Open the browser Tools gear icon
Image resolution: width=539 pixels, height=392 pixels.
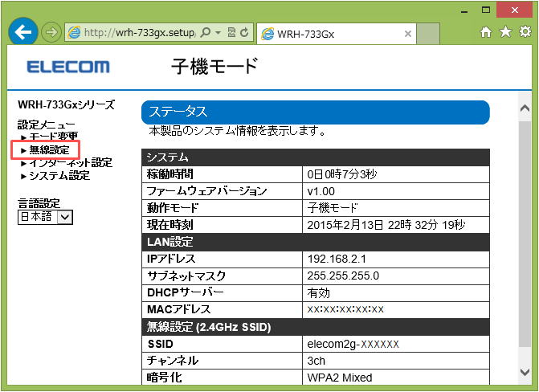pos(525,32)
